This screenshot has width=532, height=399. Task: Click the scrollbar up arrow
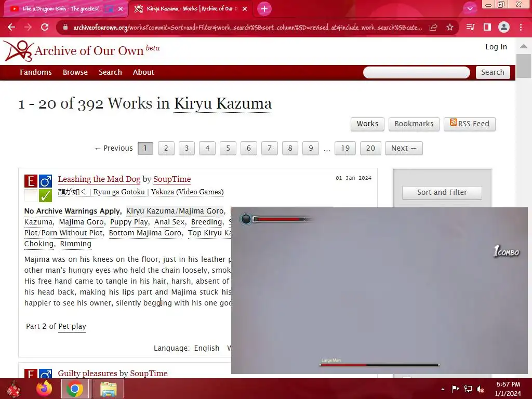524,46
